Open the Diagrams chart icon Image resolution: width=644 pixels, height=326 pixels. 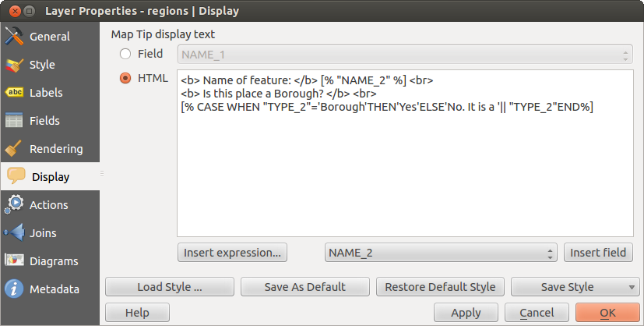coord(13,261)
